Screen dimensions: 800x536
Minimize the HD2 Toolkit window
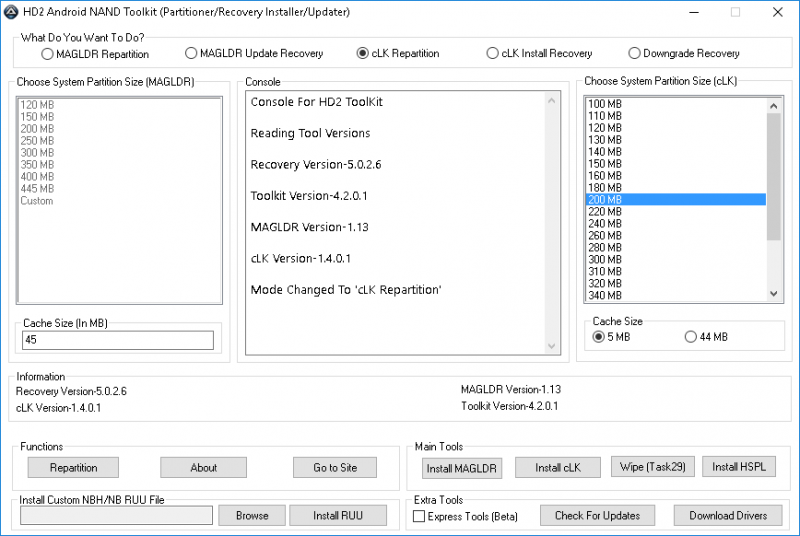click(693, 12)
